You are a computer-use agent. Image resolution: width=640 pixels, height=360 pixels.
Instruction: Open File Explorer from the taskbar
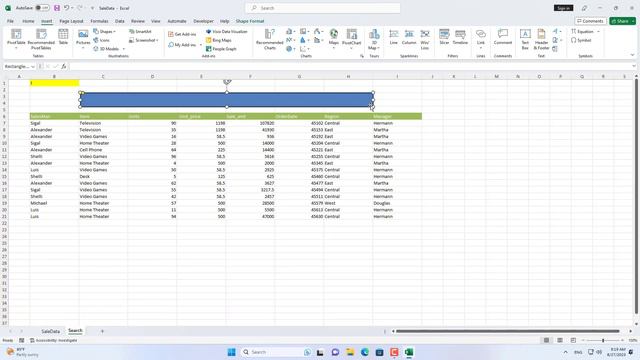pos(350,352)
